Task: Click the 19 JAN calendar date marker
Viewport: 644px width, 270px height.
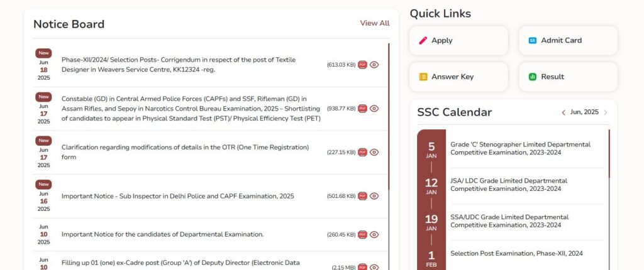Action: (431, 223)
